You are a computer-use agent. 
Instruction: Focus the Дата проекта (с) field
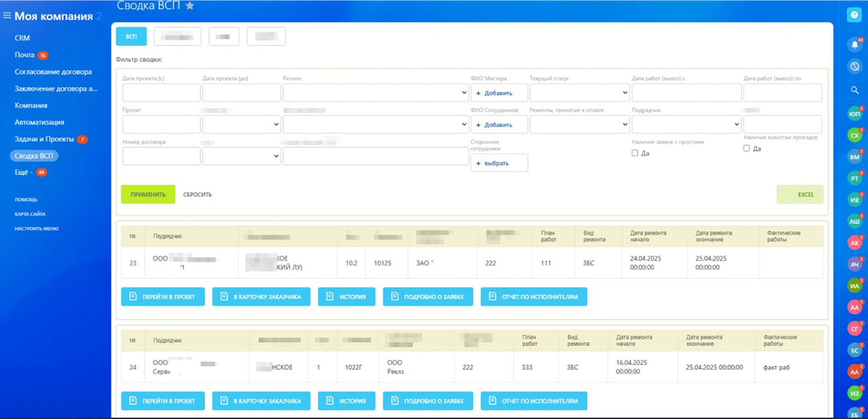(x=161, y=93)
